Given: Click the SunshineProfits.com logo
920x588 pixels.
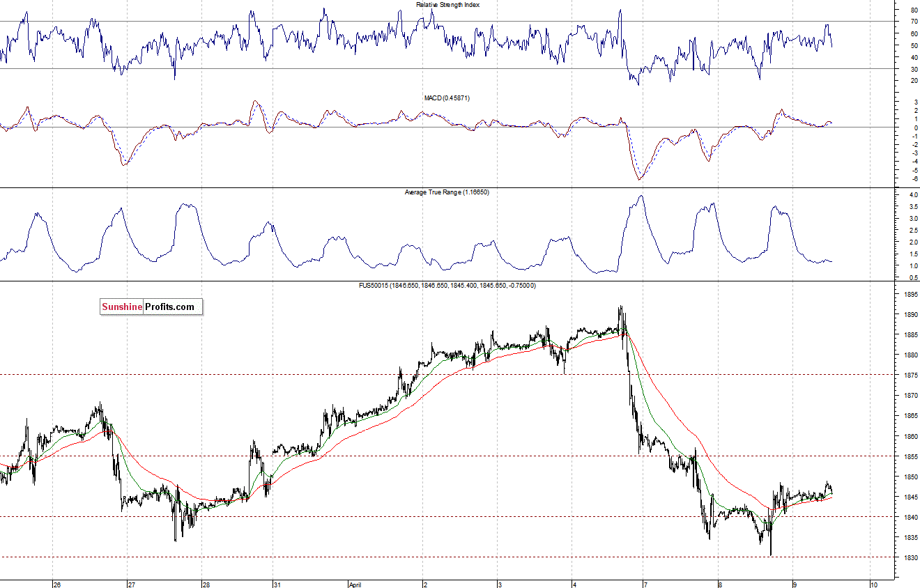Looking at the screenshot, I should [x=151, y=307].
